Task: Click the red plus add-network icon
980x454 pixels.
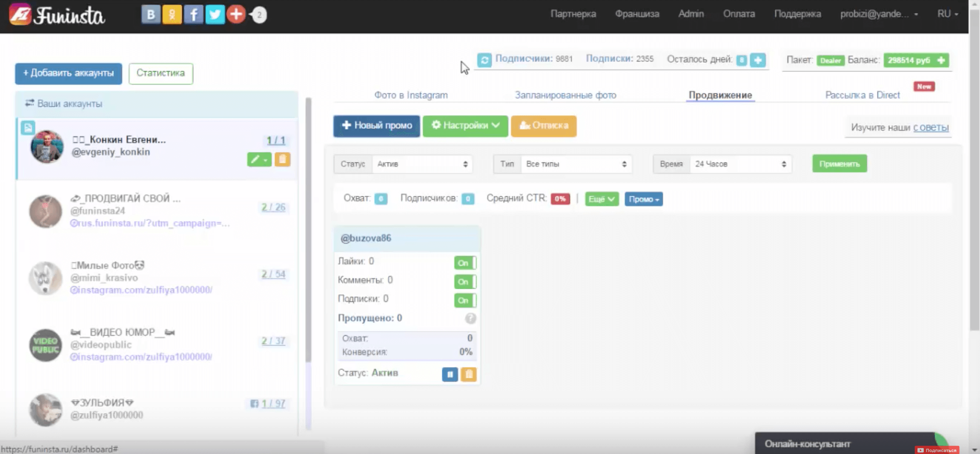Action: tap(236, 14)
